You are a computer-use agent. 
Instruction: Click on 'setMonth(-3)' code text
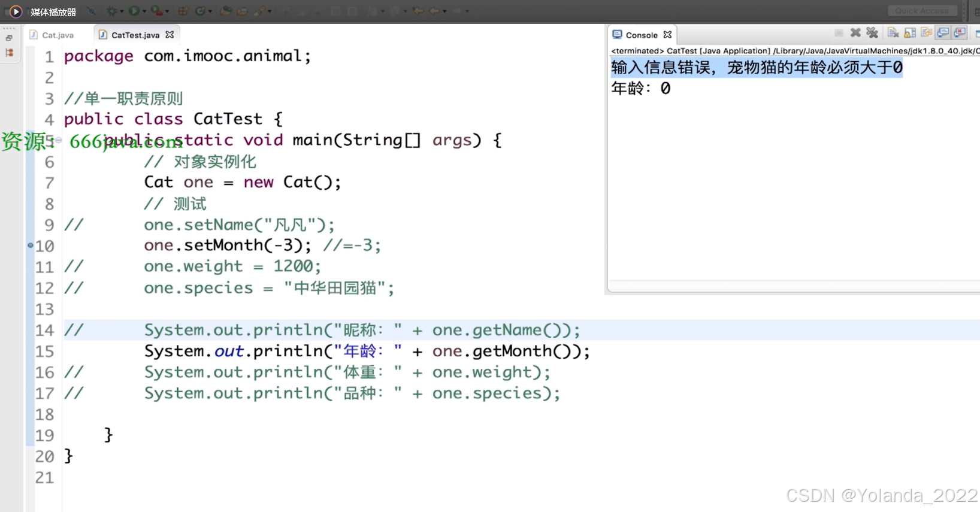coord(248,245)
